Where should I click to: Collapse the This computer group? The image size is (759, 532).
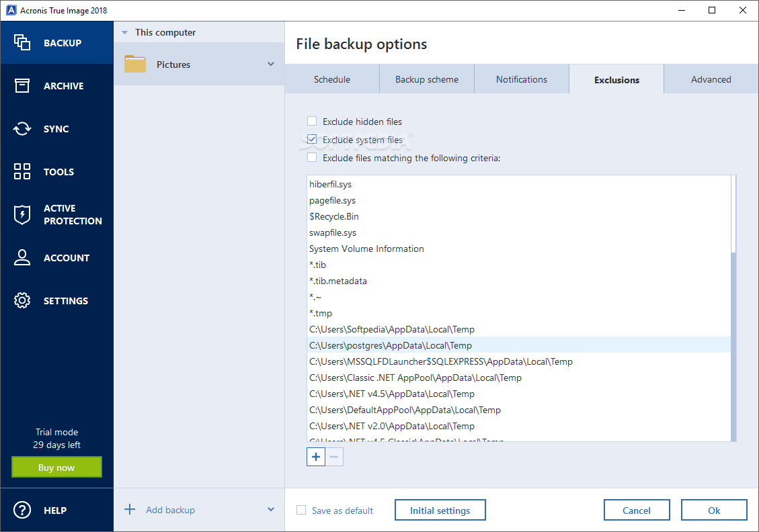[125, 32]
